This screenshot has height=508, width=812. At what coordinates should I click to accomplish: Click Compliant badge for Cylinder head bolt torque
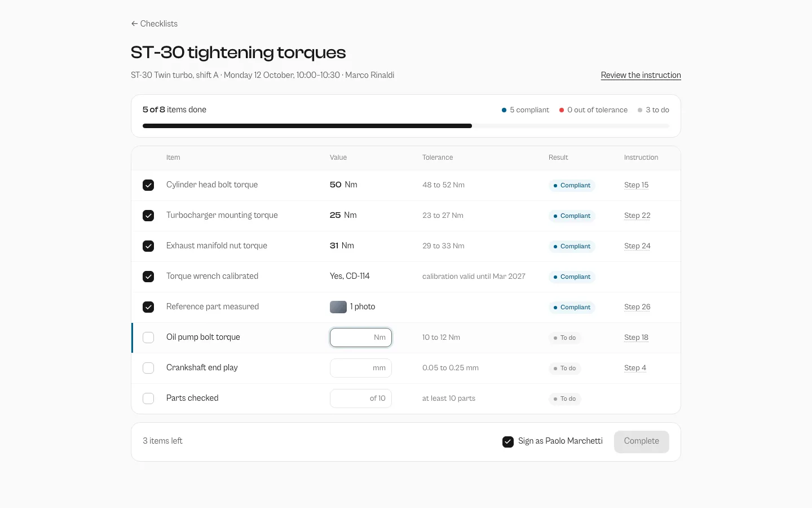(572, 185)
